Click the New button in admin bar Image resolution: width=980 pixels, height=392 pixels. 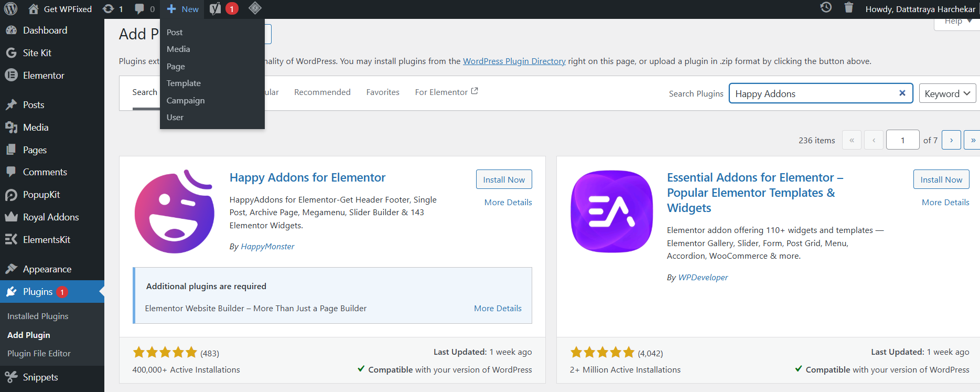pyautogui.click(x=182, y=9)
